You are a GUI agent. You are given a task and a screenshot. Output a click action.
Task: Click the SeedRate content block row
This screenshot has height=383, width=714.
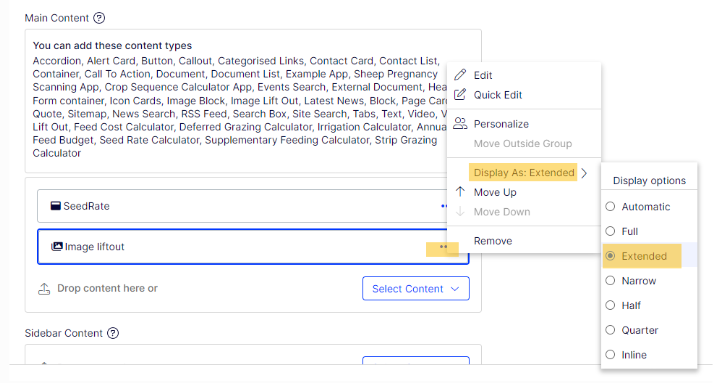[x=253, y=206]
